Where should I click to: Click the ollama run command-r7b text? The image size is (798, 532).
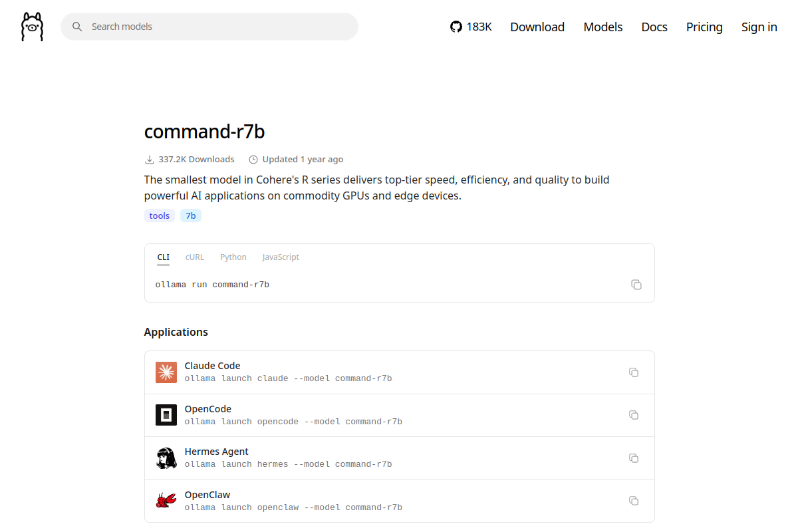212,285
